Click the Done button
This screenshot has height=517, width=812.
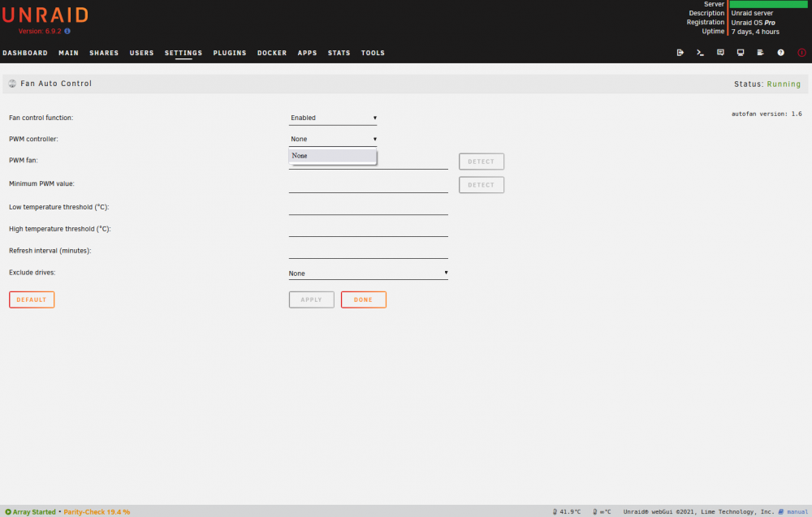364,299
